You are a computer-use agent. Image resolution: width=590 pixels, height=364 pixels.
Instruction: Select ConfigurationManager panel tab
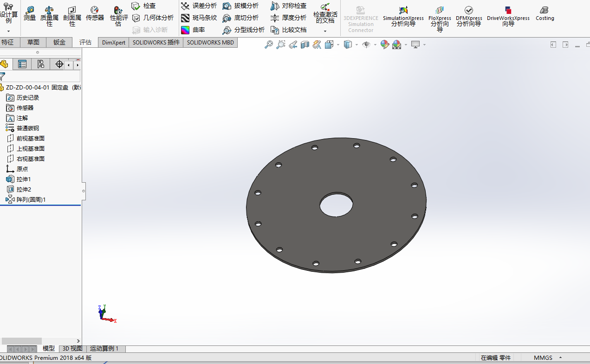coord(40,64)
